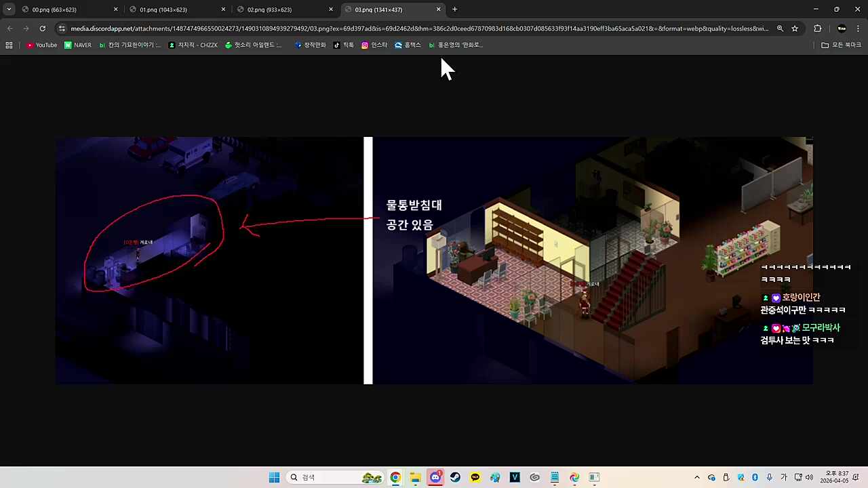Open Steam from the taskbar

click(455, 477)
